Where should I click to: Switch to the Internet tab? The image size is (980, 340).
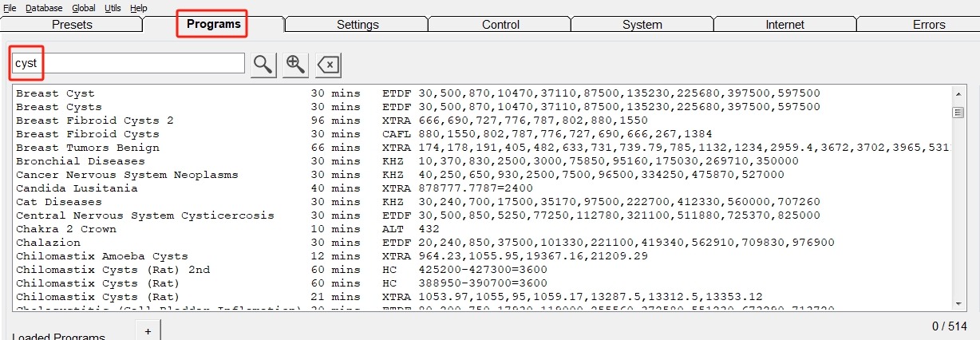tap(784, 25)
